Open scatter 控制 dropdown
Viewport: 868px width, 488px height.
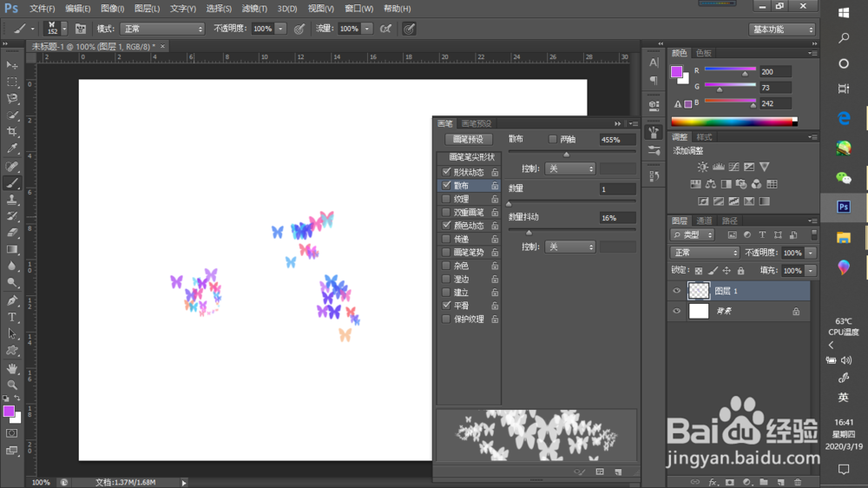point(569,168)
